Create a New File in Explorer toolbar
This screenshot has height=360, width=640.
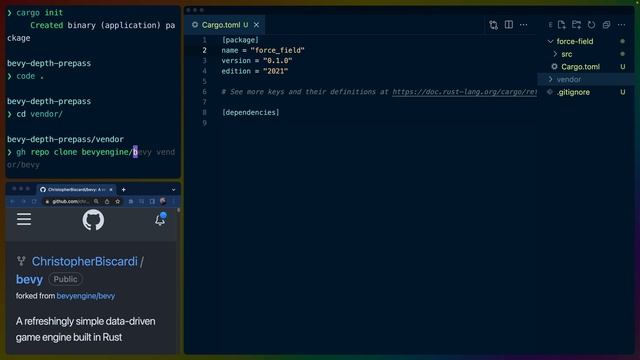562,25
